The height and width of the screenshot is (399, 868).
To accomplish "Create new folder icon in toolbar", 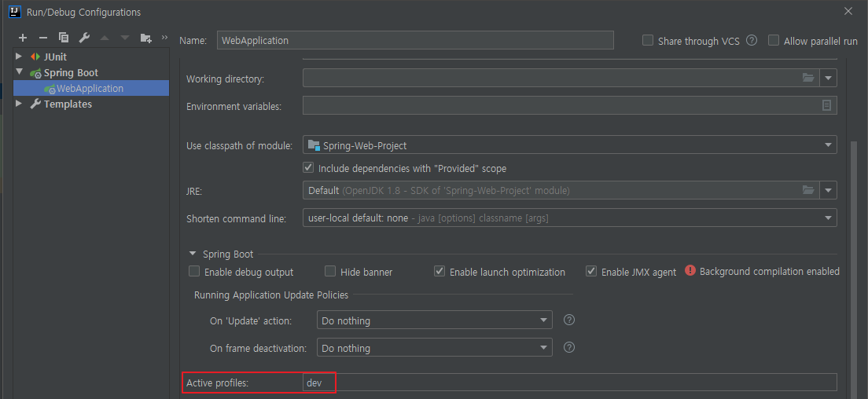I will (145, 38).
